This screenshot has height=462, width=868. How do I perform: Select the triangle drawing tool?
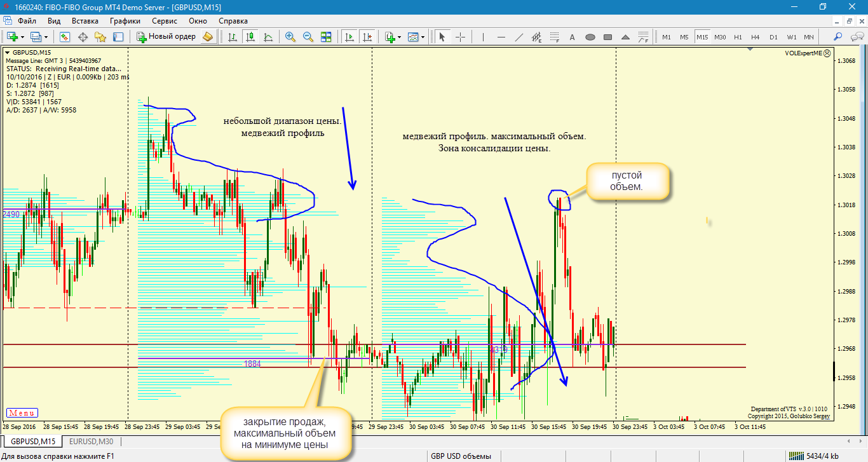pyautogui.click(x=625, y=37)
